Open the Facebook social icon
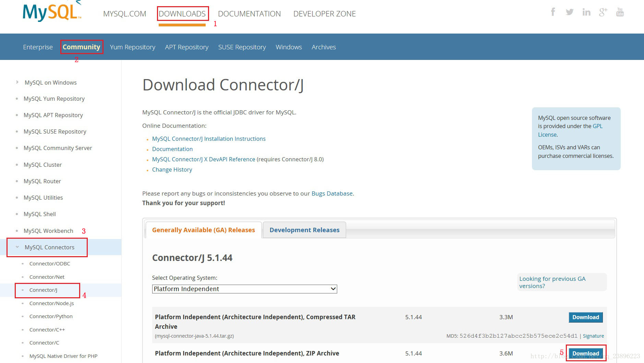Screen dimensions: 644x363 click(x=553, y=12)
